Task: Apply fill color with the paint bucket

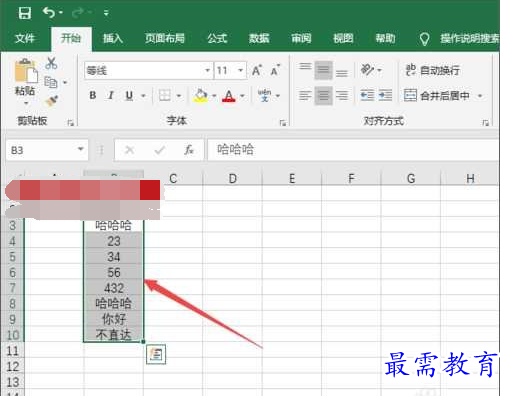Action: [200, 96]
